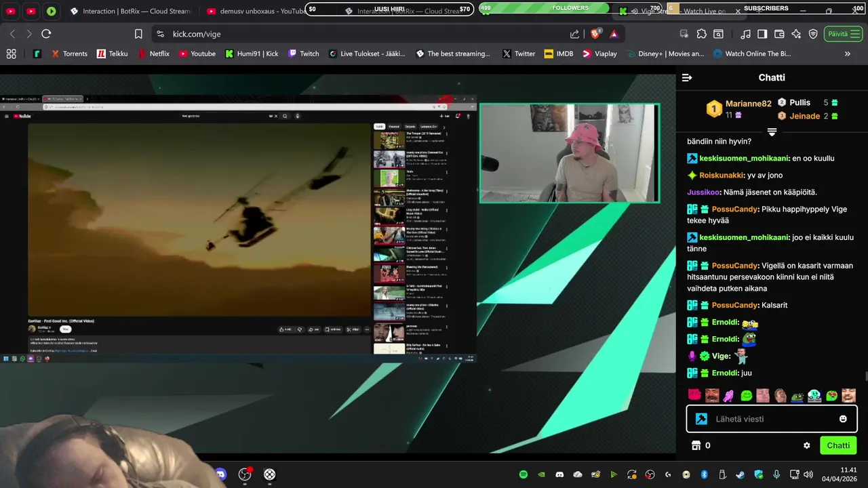The height and width of the screenshot is (488, 868).
Task: Collapse the chat panel with the arrow icon
Action: point(687,78)
